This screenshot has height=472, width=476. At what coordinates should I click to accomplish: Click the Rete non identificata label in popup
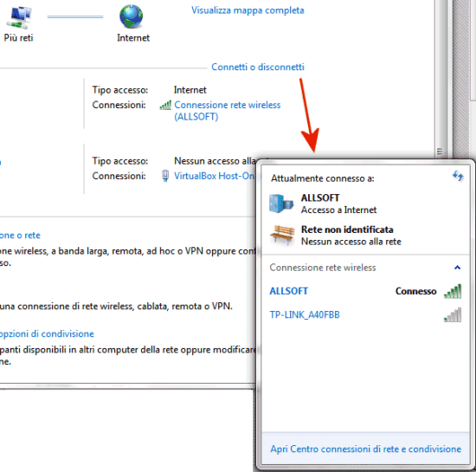pyautogui.click(x=347, y=230)
